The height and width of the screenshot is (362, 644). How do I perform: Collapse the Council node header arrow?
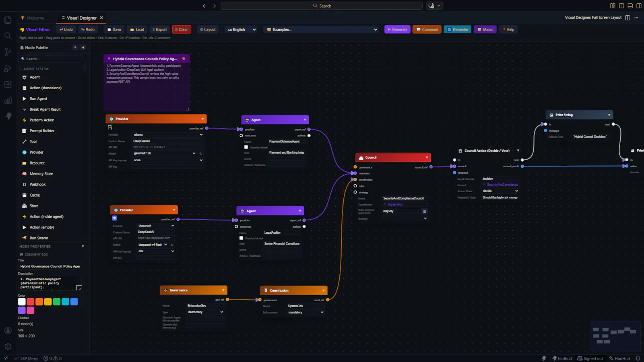(427, 158)
